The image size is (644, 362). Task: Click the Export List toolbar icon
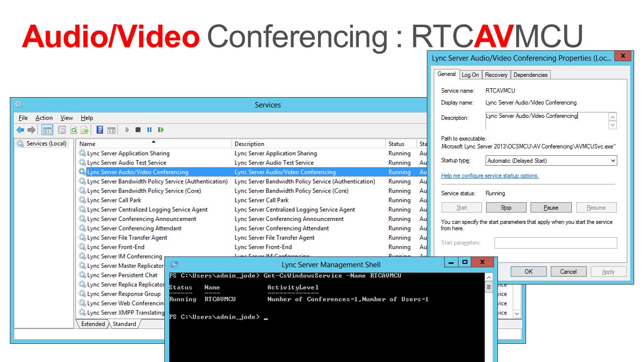(85, 130)
